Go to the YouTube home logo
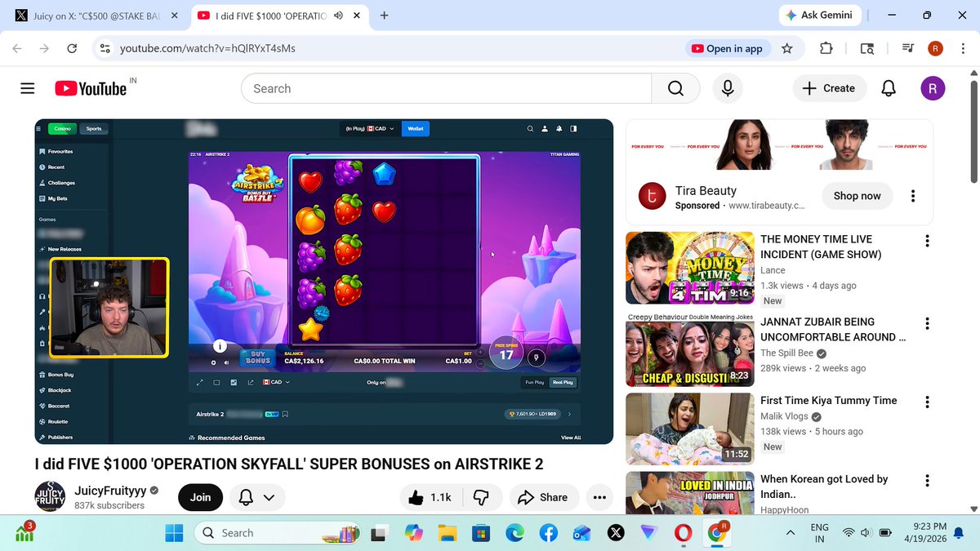Image resolution: width=980 pixels, height=551 pixels. point(91,88)
